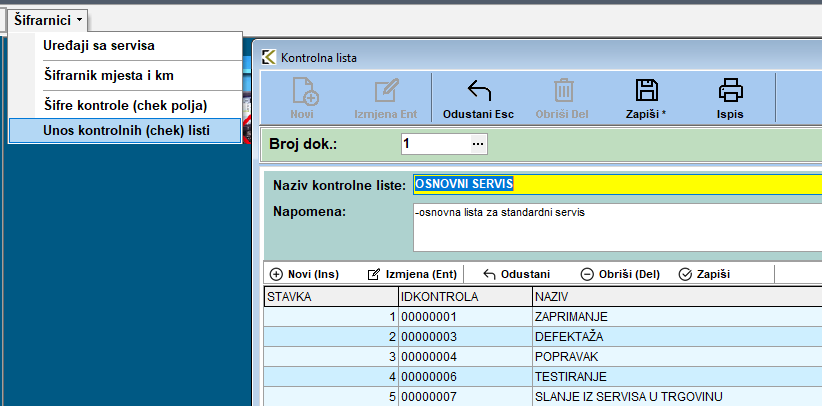
Task: Click the 00000001 ID cell
Action: tap(465, 317)
